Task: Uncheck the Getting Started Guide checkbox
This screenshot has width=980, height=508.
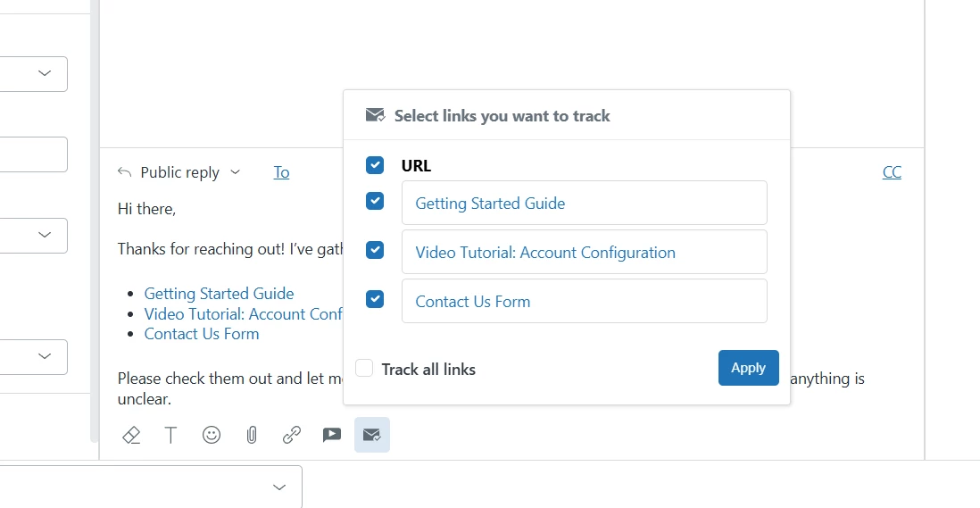Action: tap(375, 201)
